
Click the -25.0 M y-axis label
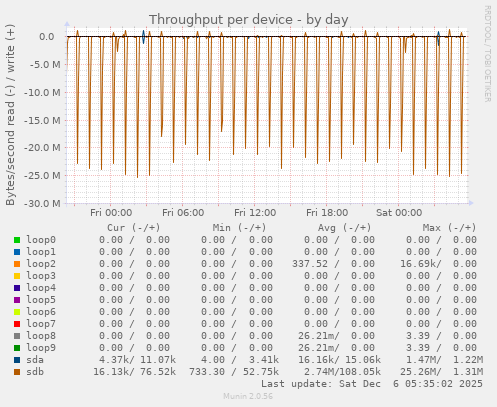pos(42,176)
